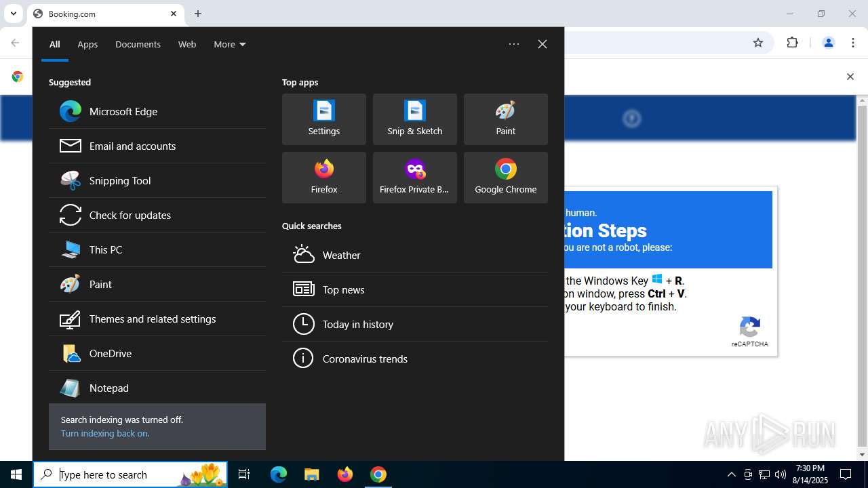This screenshot has width=868, height=488.
Task: Open File Explorer from the taskbar
Action: coord(311,474)
